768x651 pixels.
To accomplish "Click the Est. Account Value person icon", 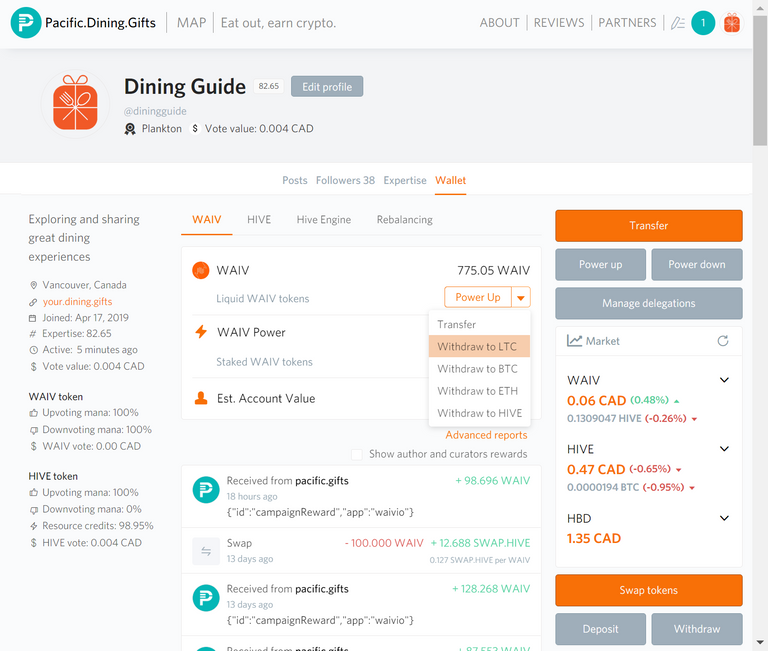I will (x=201, y=398).
